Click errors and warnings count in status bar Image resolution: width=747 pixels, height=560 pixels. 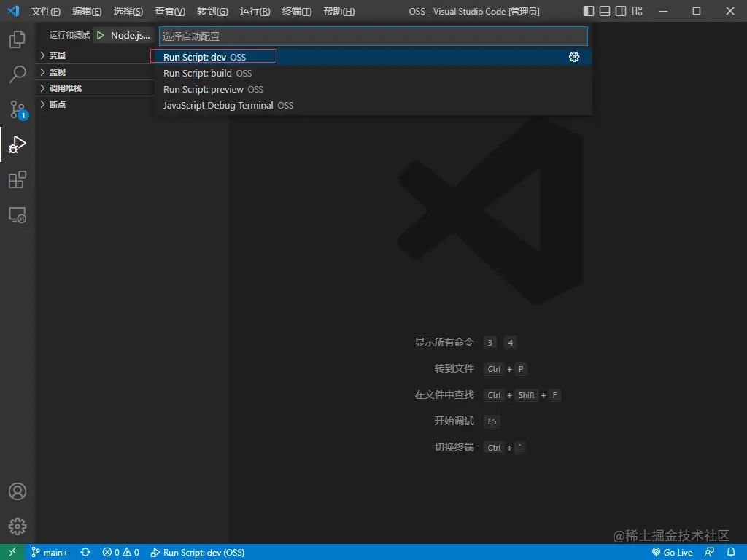pyautogui.click(x=121, y=553)
